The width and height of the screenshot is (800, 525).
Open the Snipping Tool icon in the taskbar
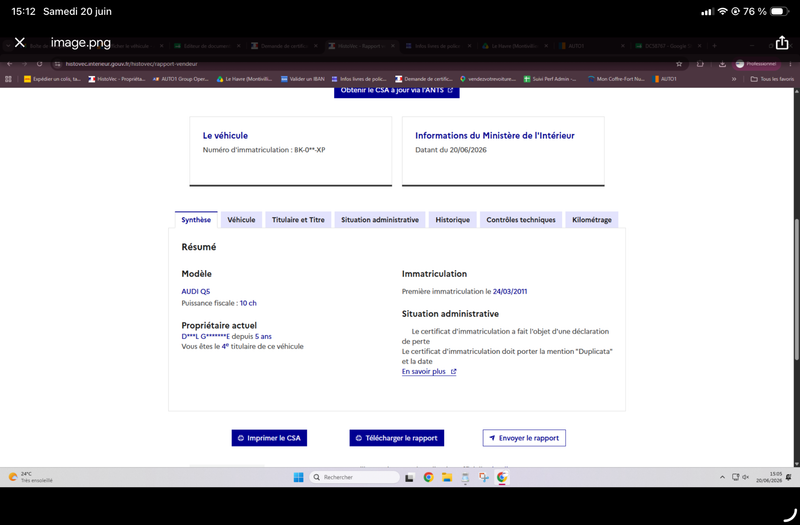(484, 477)
